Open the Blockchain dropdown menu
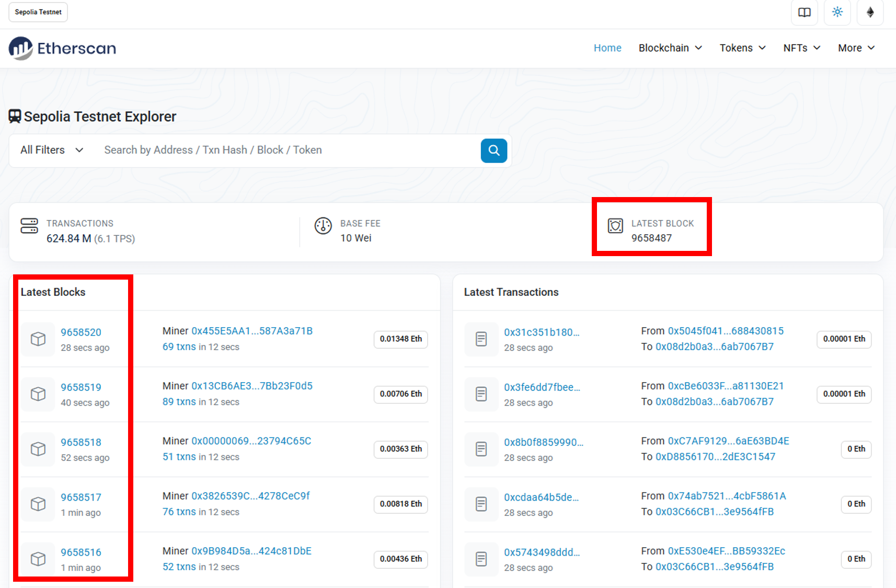896x588 pixels. (670, 48)
